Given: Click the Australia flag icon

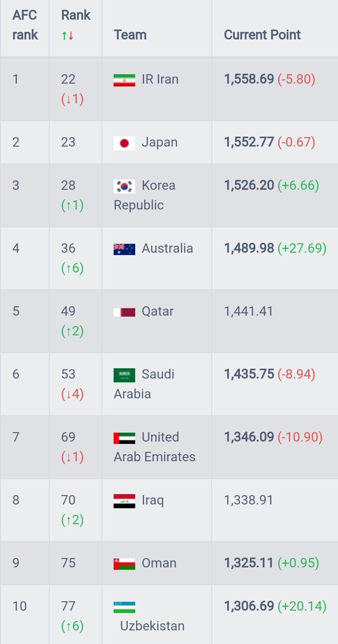Looking at the screenshot, I should coord(124,249).
